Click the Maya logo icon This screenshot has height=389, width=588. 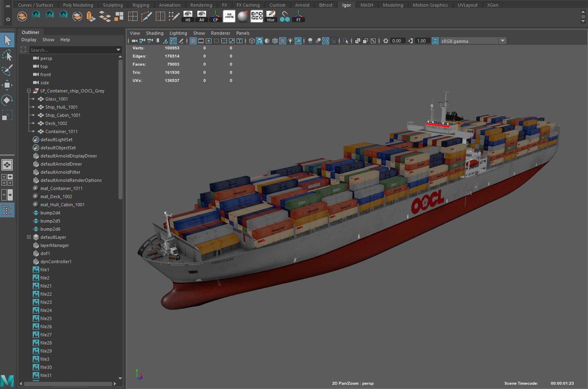point(7,381)
